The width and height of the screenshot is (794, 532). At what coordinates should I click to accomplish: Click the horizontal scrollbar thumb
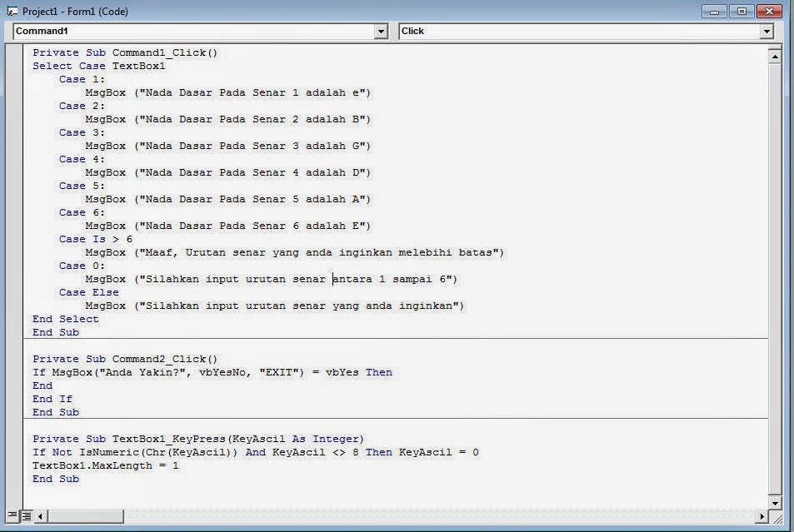coord(86,516)
